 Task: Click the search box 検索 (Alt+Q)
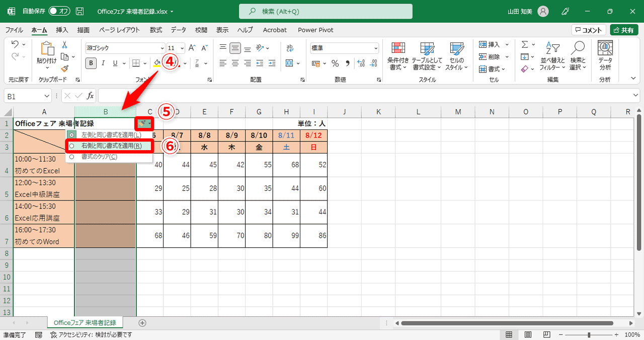tap(326, 11)
